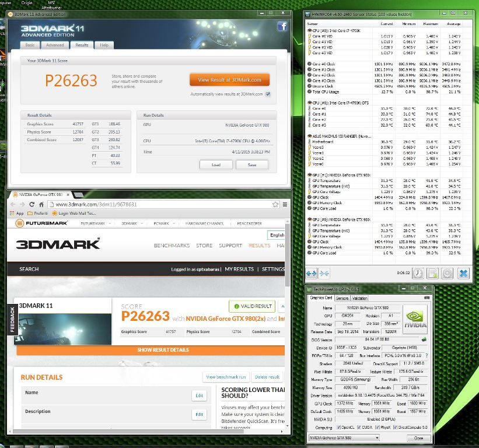This screenshot has width=479, height=448.
Task: Click the Delete result button
Action: click(267, 377)
